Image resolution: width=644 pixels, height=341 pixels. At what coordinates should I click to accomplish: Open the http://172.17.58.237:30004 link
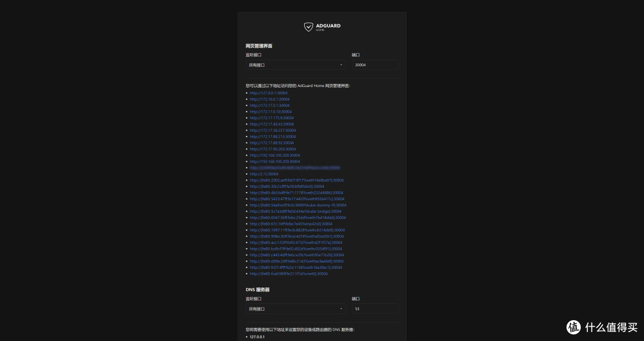tap(273, 130)
